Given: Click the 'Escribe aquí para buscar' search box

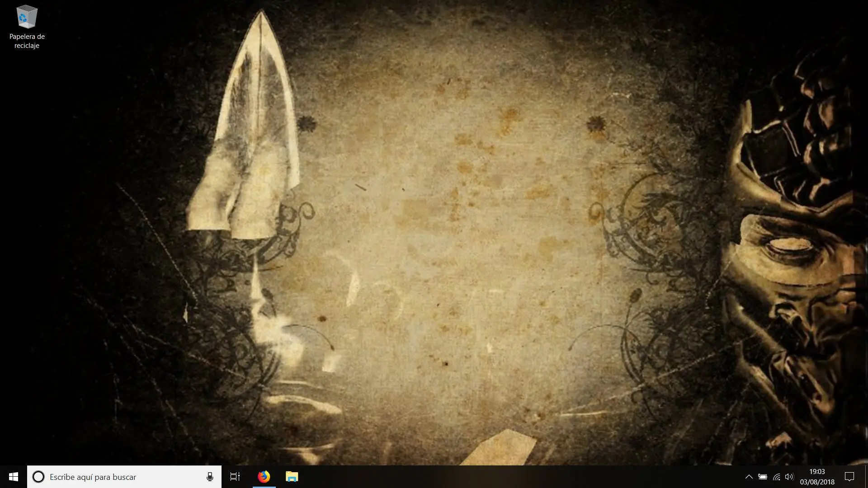Looking at the screenshot, I should tap(124, 477).
